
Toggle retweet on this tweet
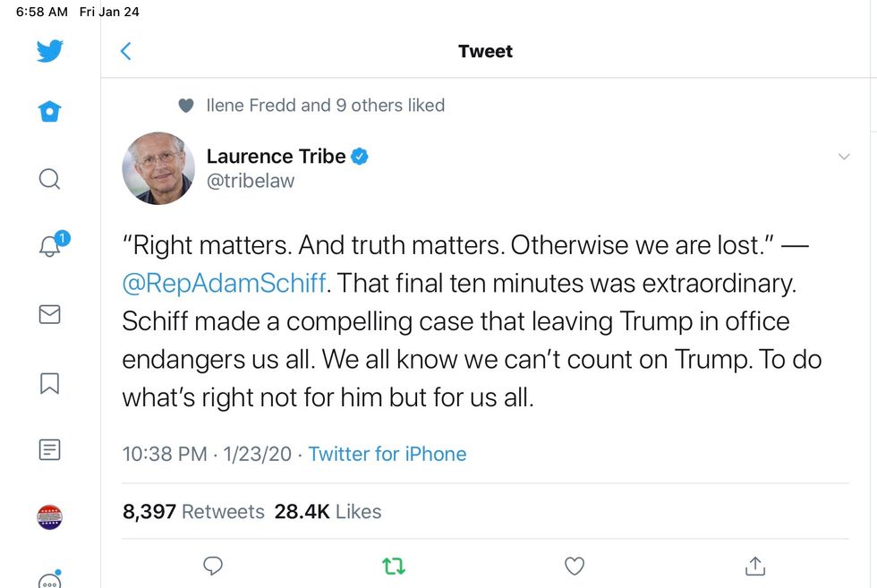tap(394, 566)
